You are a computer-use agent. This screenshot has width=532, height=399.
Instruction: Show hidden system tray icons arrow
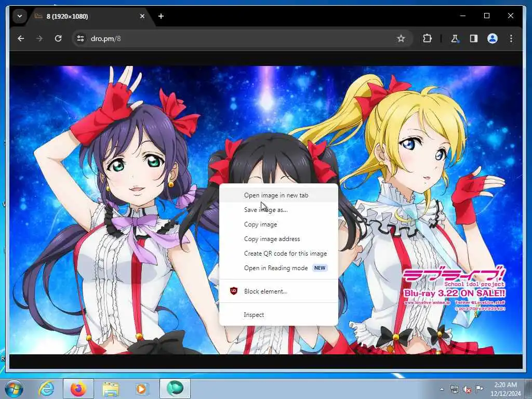pos(442,389)
